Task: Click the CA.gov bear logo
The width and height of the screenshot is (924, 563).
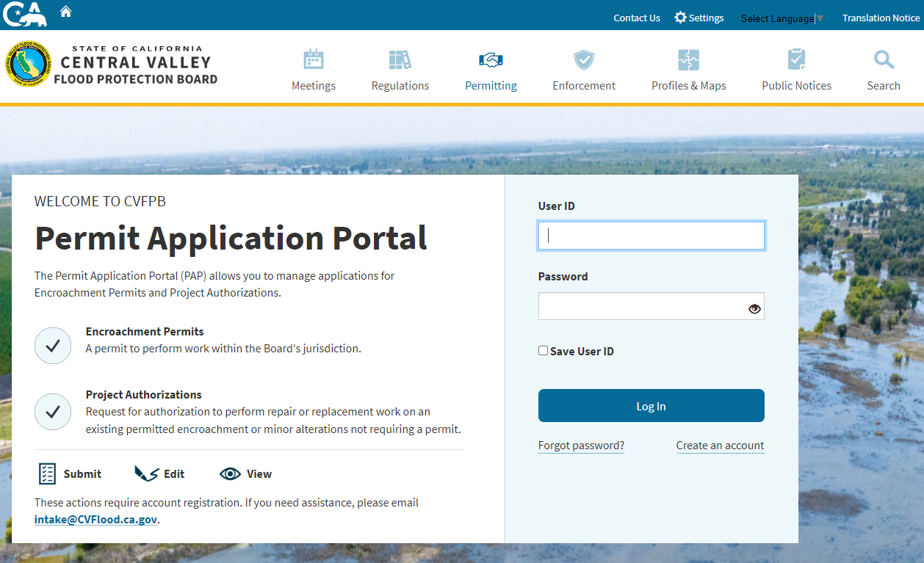Action: (x=25, y=14)
